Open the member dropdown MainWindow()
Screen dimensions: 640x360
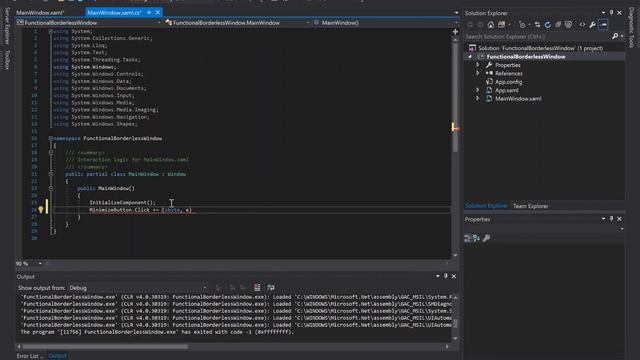(385, 23)
